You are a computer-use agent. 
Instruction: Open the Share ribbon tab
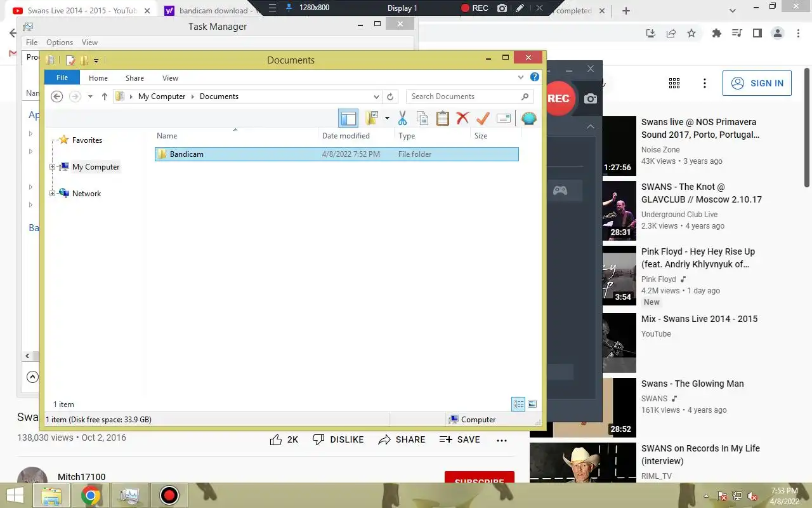tap(134, 78)
